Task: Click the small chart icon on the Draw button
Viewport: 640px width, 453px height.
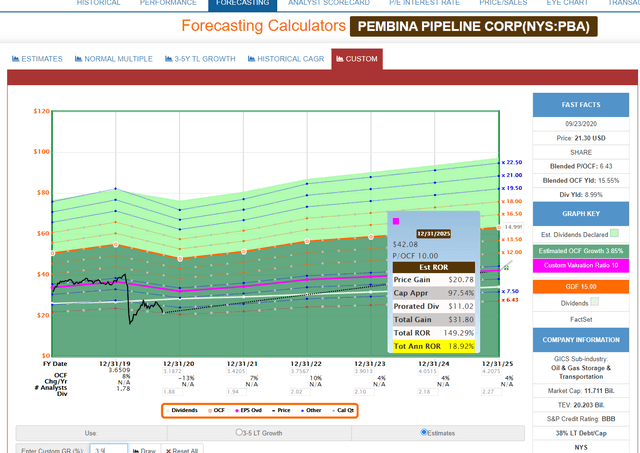Action: [136, 451]
